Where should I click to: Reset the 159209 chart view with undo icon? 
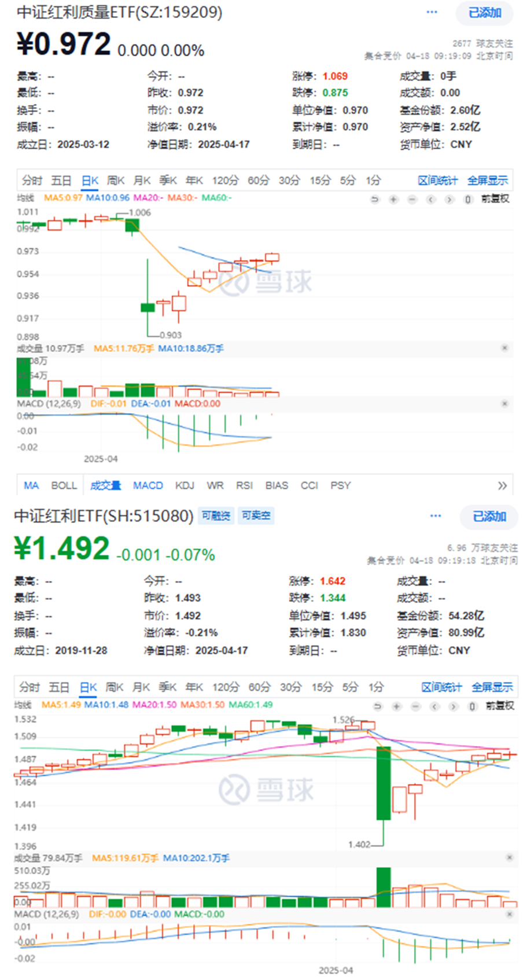tap(375, 199)
